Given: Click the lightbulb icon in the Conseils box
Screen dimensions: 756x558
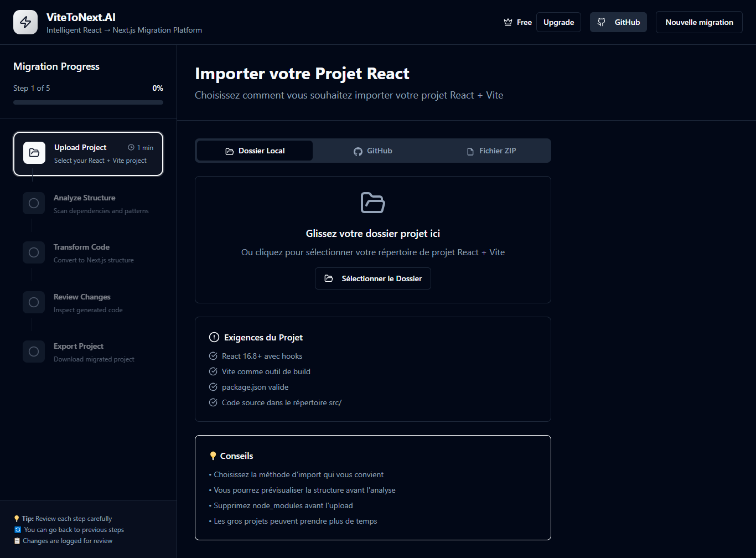Looking at the screenshot, I should [x=214, y=455].
